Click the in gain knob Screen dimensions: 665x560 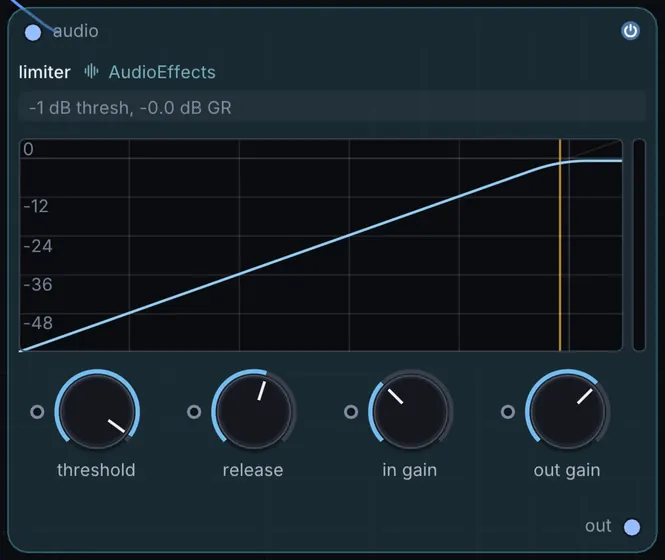411,412
